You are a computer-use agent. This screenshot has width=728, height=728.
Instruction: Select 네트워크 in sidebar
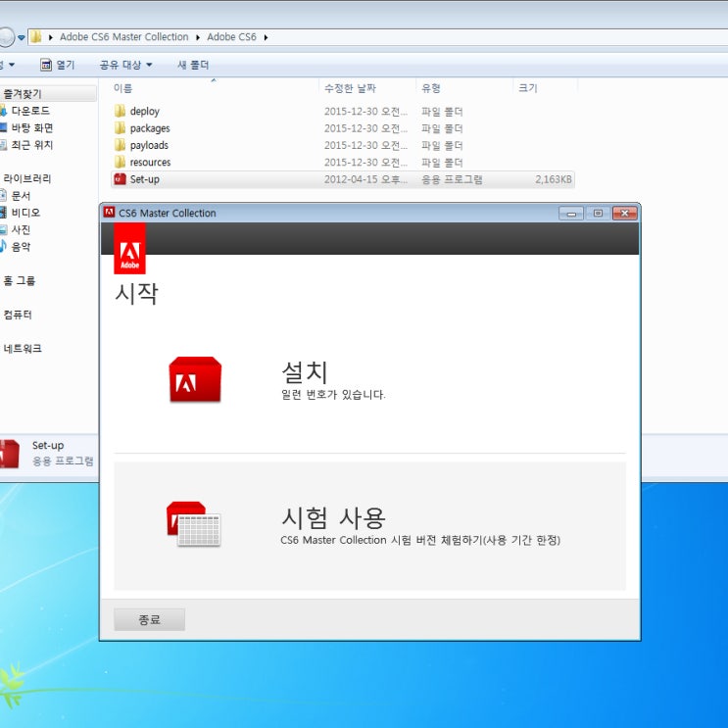23,348
